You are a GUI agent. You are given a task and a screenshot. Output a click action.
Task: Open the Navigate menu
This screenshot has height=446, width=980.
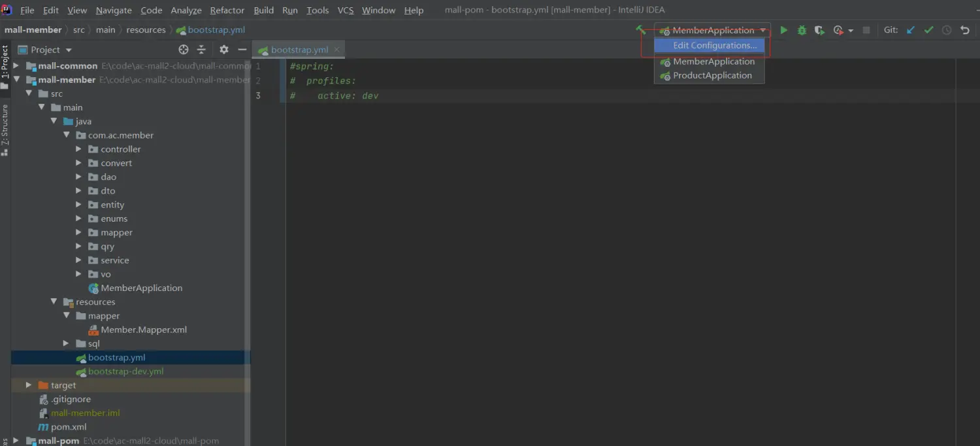point(114,10)
